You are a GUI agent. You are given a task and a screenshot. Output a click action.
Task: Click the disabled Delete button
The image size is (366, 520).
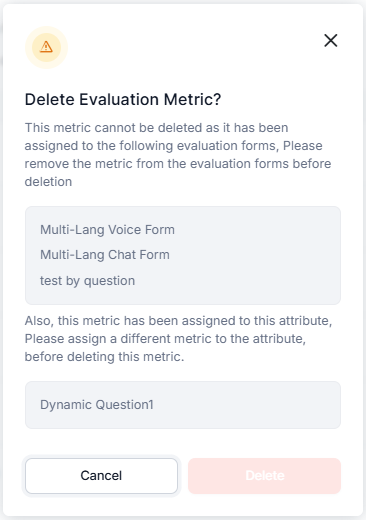pos(265,476)
